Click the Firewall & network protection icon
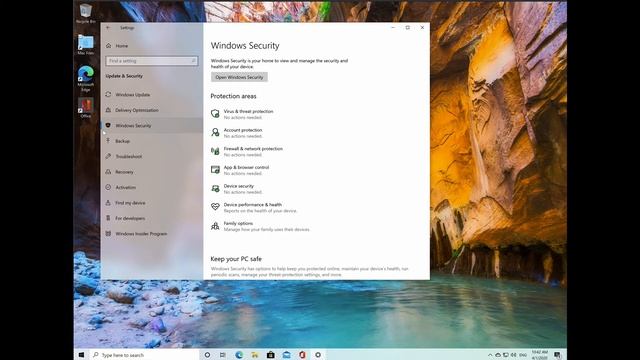640x360 pixels. pos(215,151)
